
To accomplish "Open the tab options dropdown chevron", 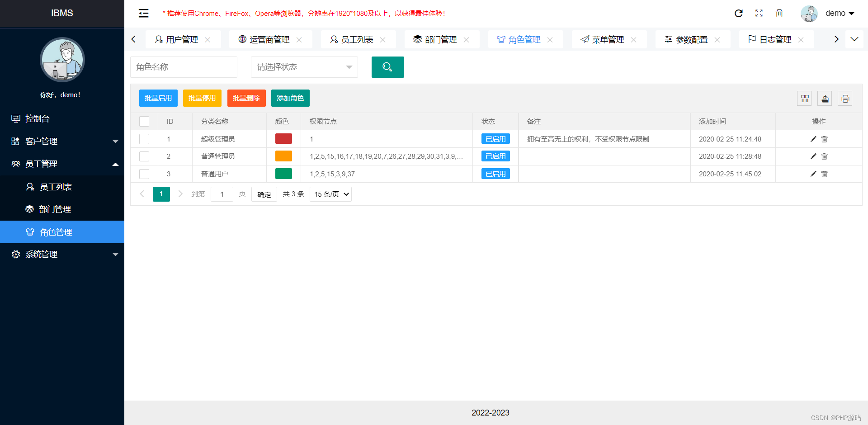I will pyautogui.click(x=854, y=39).
